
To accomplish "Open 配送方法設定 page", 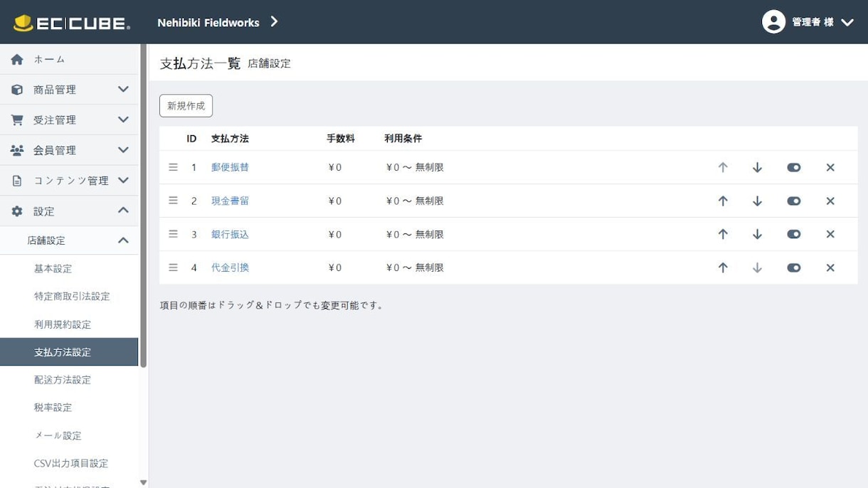I will (x=63, y=380).
